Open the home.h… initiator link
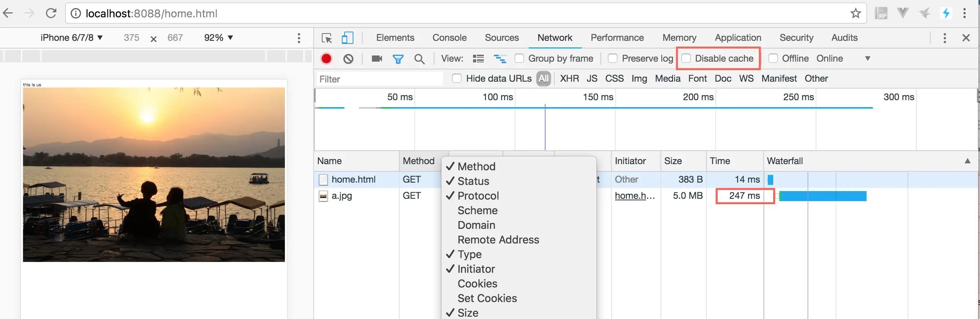The width and height of the screenshot is (980, 319). (x=635, y=196)
